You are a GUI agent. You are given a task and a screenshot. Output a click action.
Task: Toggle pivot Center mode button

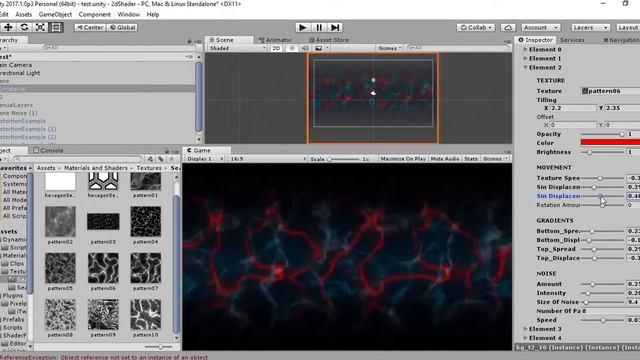tap(89, 27)
